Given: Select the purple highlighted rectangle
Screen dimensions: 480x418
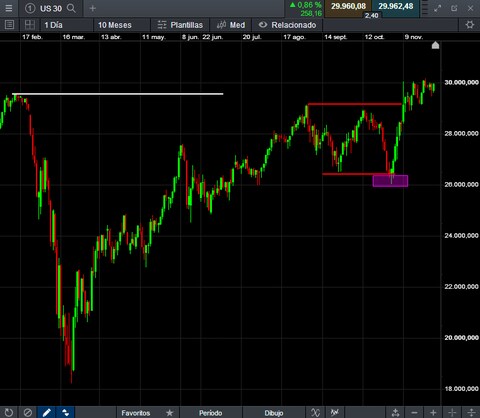Looking at the screenshot, I should 390,181.
